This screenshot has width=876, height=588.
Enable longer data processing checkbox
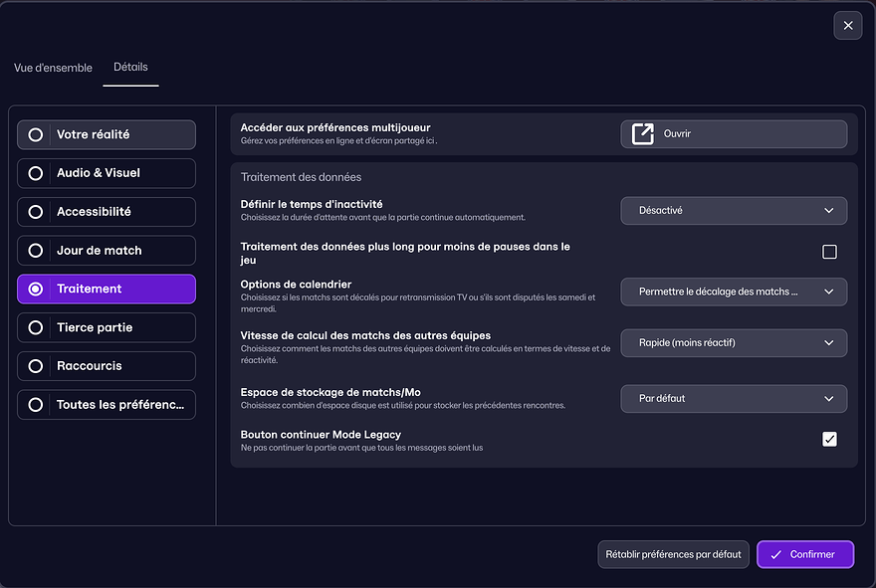(x=829, y=252)
